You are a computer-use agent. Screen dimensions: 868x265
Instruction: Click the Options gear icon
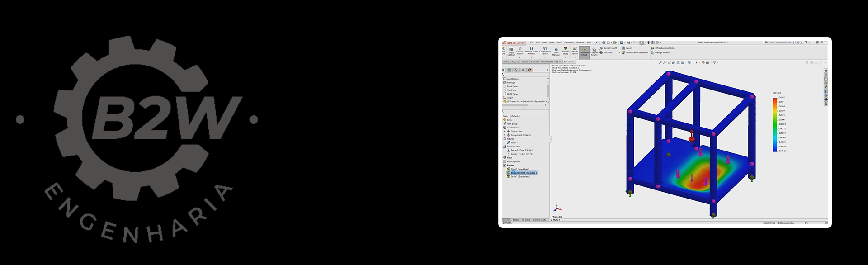(657, 43)
